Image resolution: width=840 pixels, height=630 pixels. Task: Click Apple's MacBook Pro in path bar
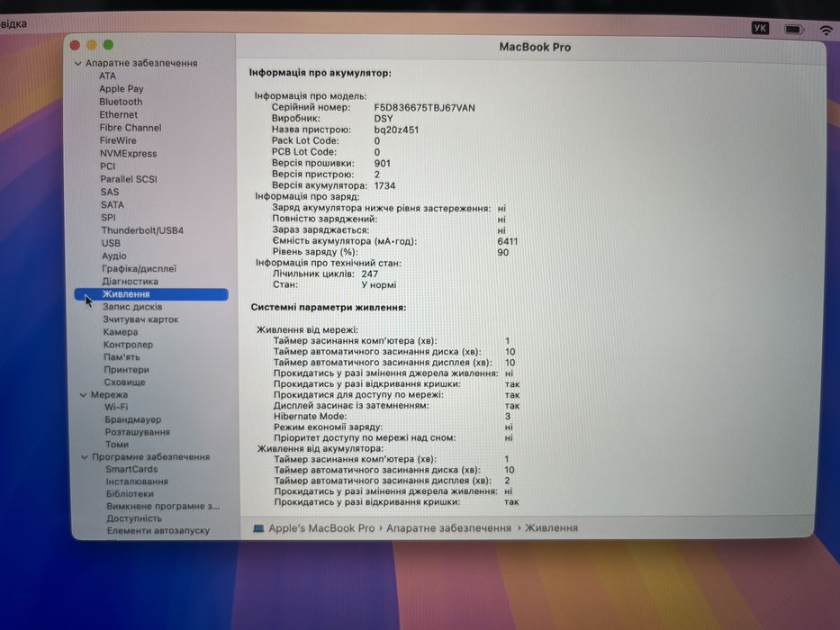321,528
